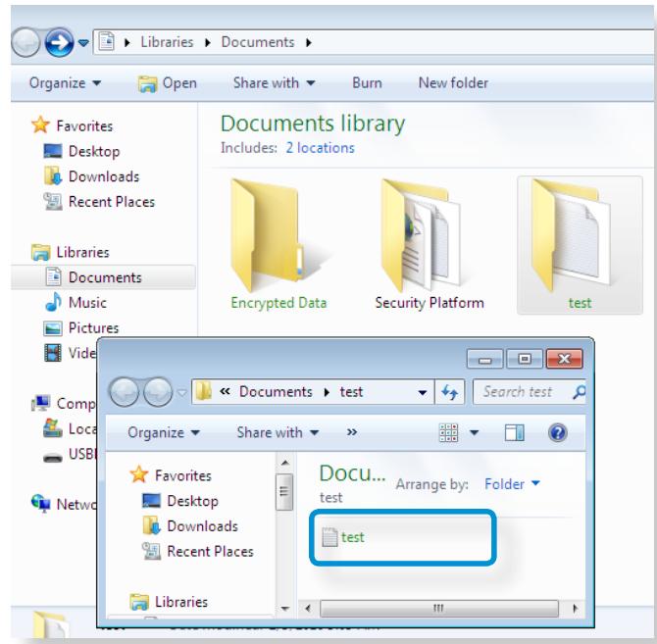The width and height of the screenshot is (657, 644).
Task: Select Libraries in the address breadcrumb
Action: click(167, 42)
